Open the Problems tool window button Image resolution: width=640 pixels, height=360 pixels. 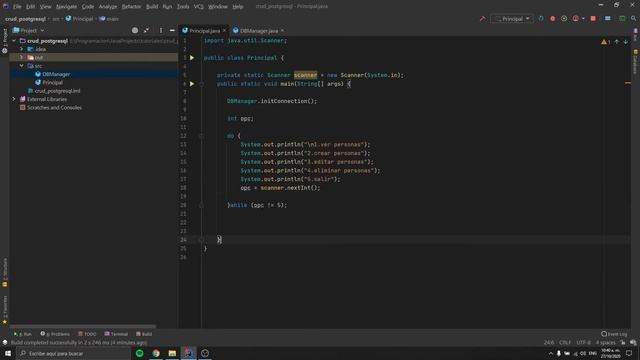55,334
